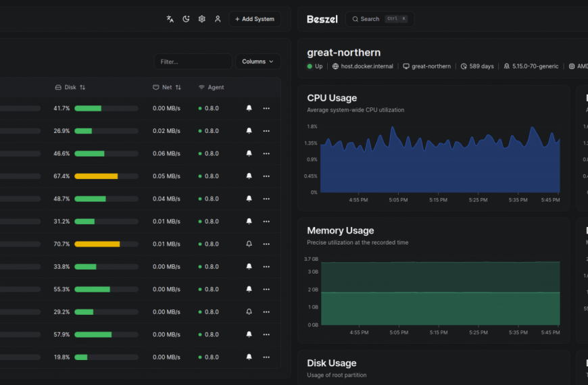The image size is (588, 385).
Task: Click the alert bell in the 55.3% disk row
Action: [x=249, y=289]
